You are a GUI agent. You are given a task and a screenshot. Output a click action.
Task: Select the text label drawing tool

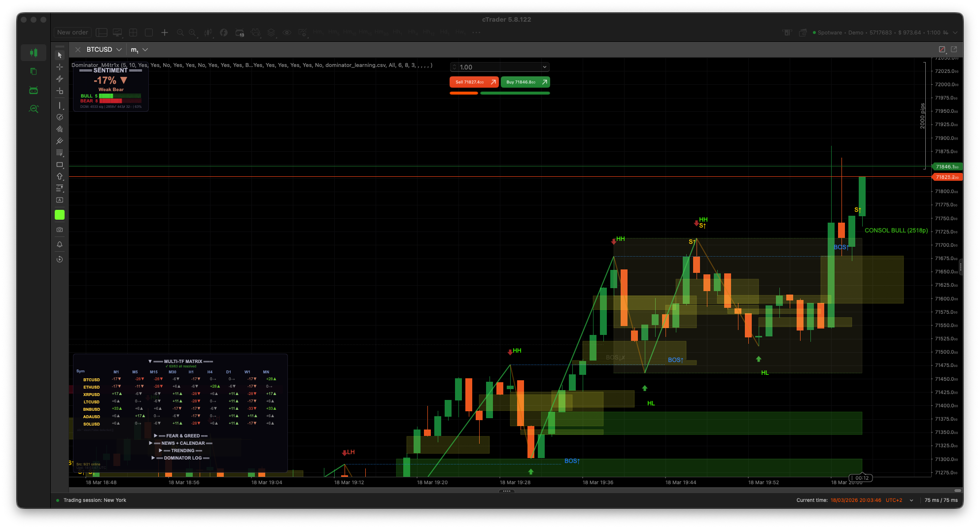click(60, 200)
